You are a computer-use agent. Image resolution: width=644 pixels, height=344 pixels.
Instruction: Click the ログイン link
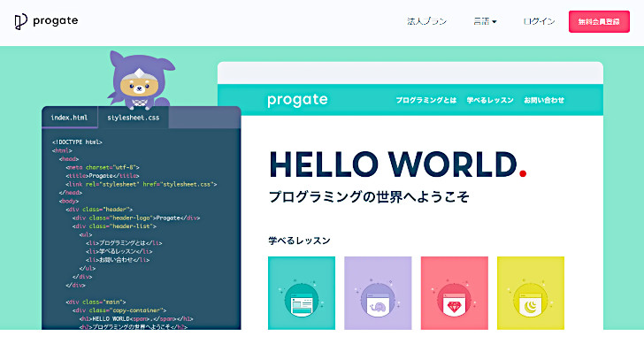click(539, 21)
